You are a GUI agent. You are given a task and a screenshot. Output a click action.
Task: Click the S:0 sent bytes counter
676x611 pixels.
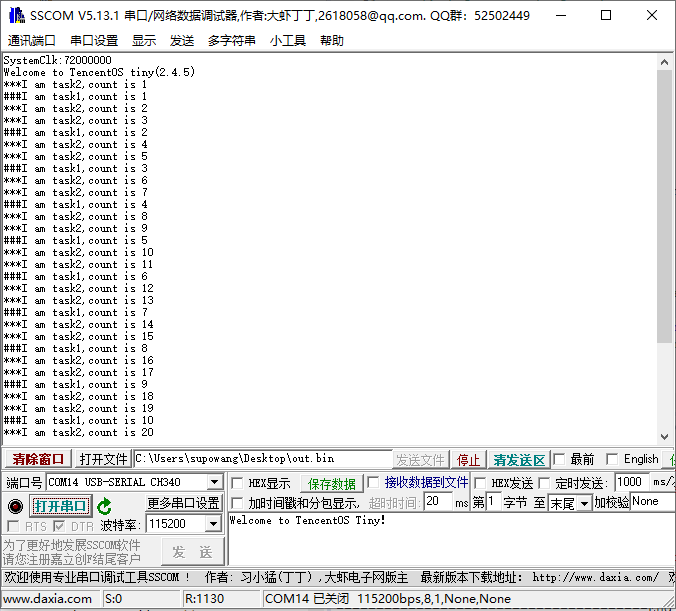pyautogui.click(x=114, y=598)
